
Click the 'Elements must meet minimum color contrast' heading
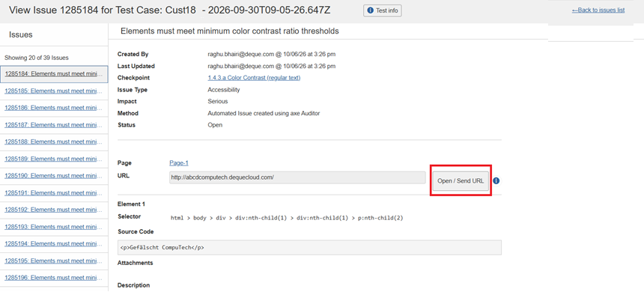click(x=230, y=31)
